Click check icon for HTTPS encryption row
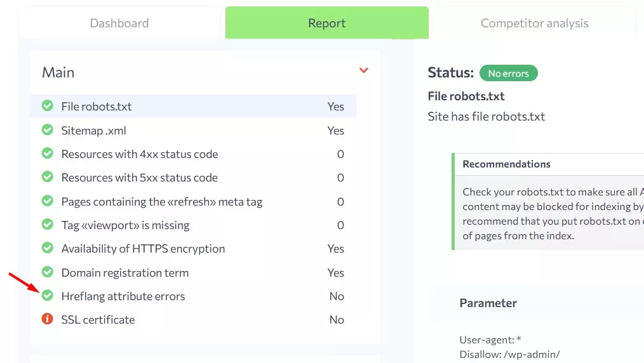 pos(47,248)
